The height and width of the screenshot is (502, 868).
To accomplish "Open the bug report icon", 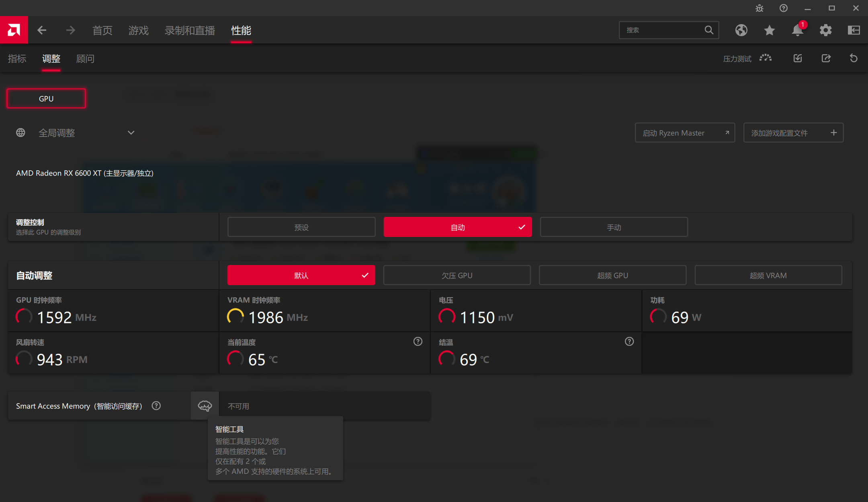I will 759,8.
